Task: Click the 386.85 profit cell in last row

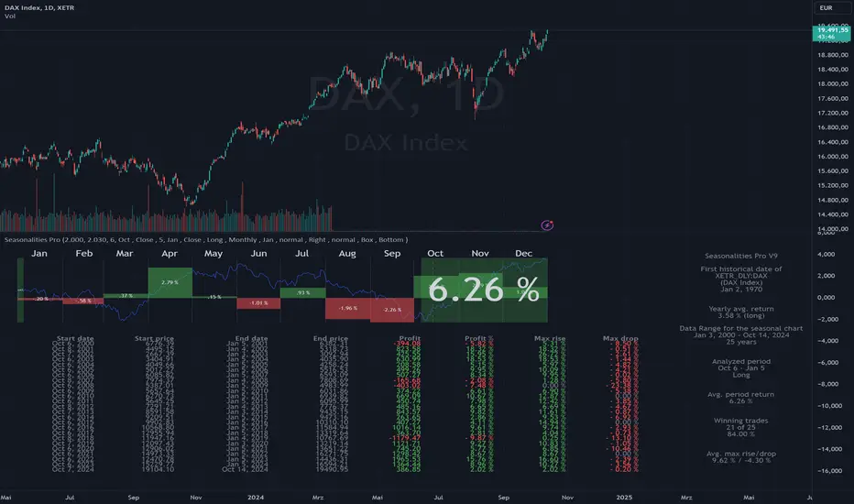Action: click(410, 469)
